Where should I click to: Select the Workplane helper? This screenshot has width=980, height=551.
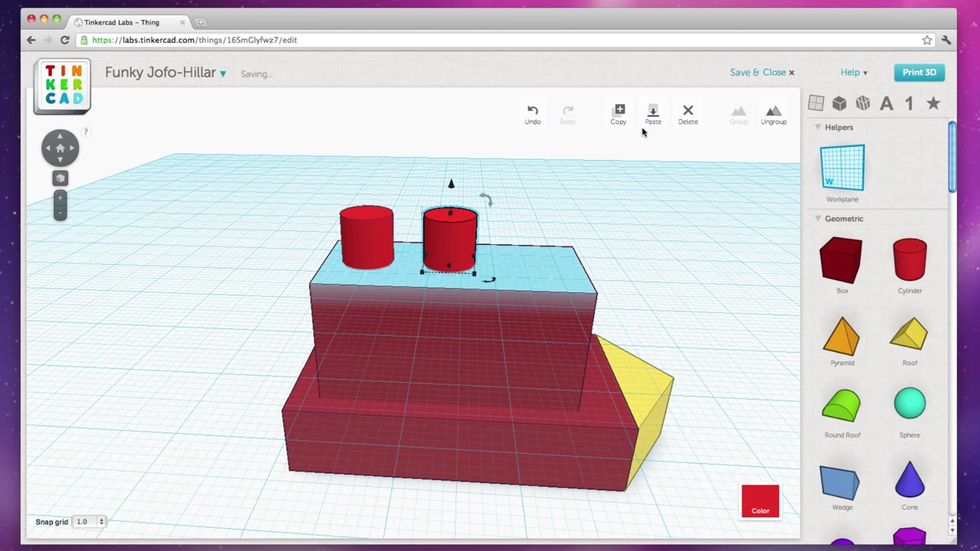tap(842, 168)
